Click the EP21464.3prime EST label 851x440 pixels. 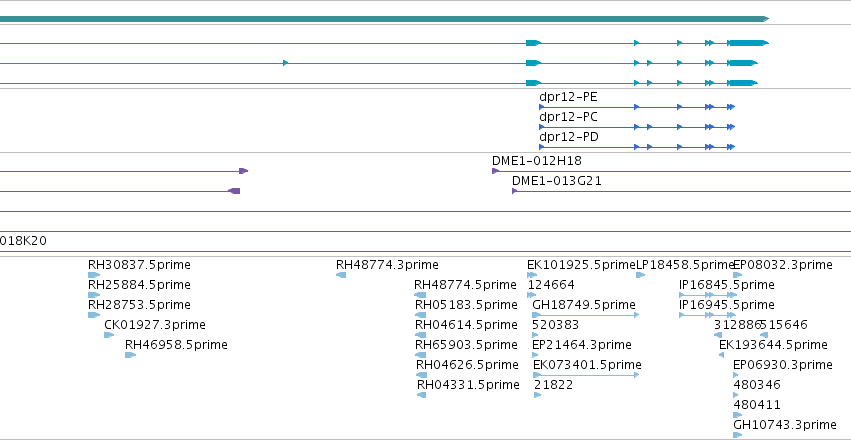pos(582,345)
